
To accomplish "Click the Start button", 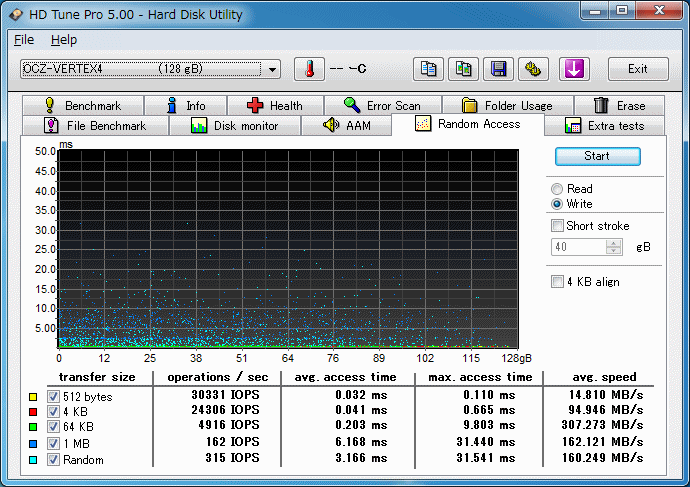I will tap(598, 156).
